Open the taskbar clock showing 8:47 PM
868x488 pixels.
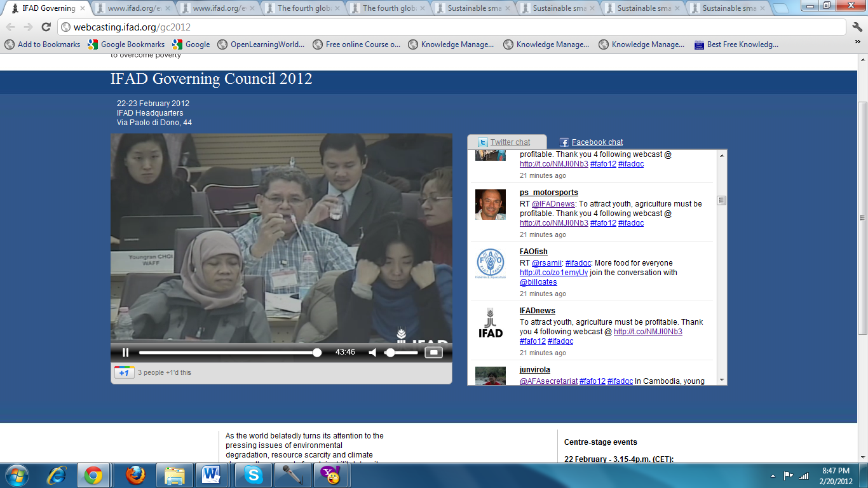(834, 475)
